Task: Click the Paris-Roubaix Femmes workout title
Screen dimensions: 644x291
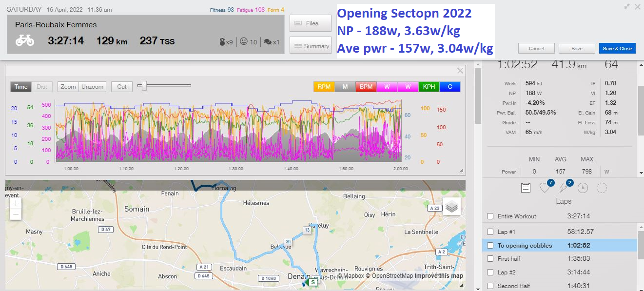Action: pos(56,24)
